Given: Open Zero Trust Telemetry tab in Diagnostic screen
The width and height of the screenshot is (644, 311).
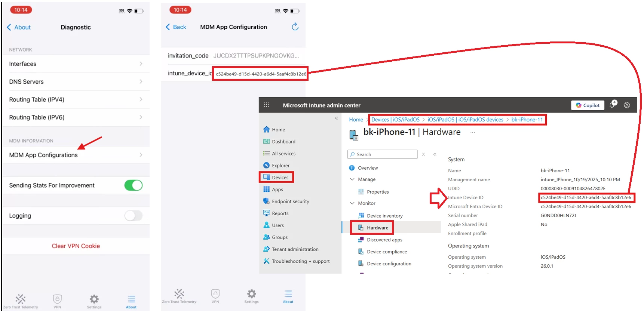Looking at the screenshot, I should pyautogui.click(x=21, y=302).
